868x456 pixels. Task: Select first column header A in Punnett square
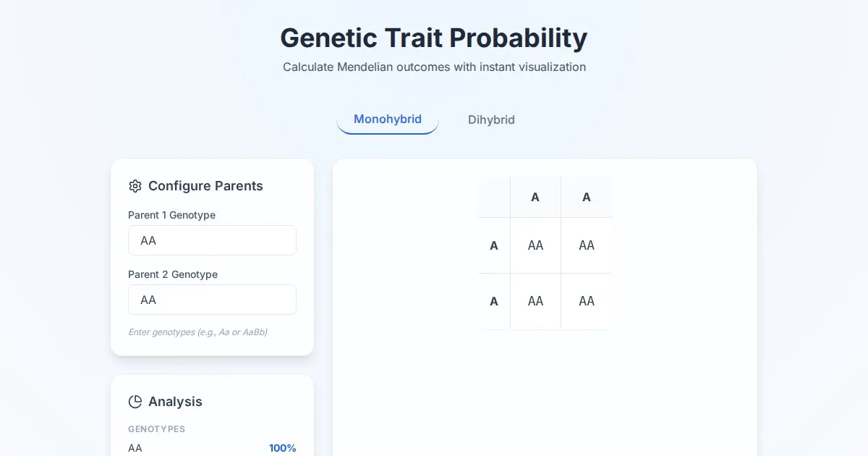[x=535, y=197]
